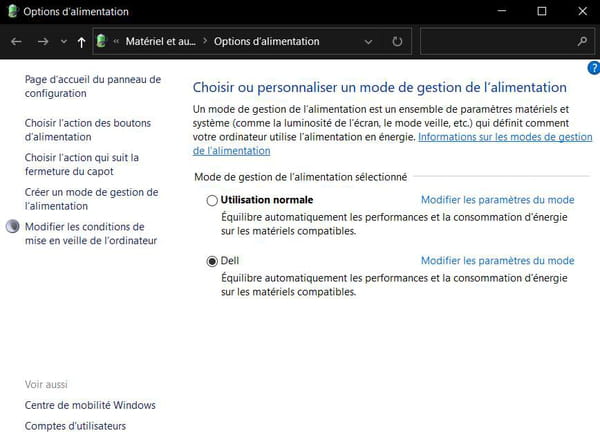Open recent locations dropdown chevron
Screen dimensions: 600x442
[64, 41]
